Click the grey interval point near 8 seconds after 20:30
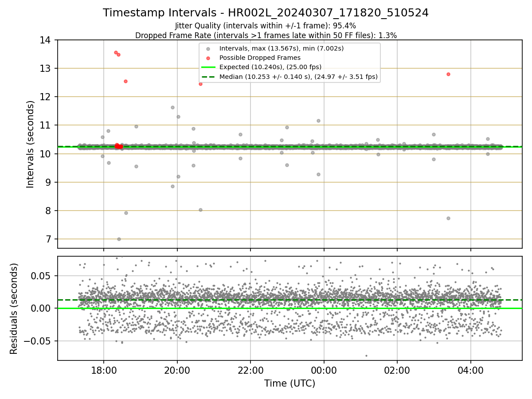 200,210
